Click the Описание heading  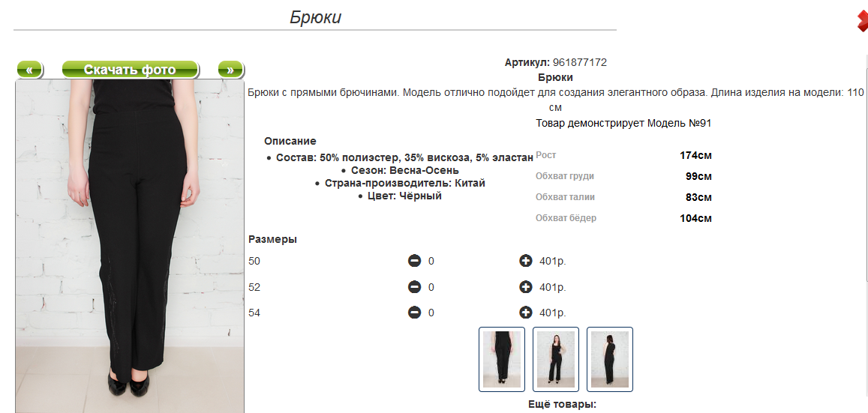tap(290, 141)
